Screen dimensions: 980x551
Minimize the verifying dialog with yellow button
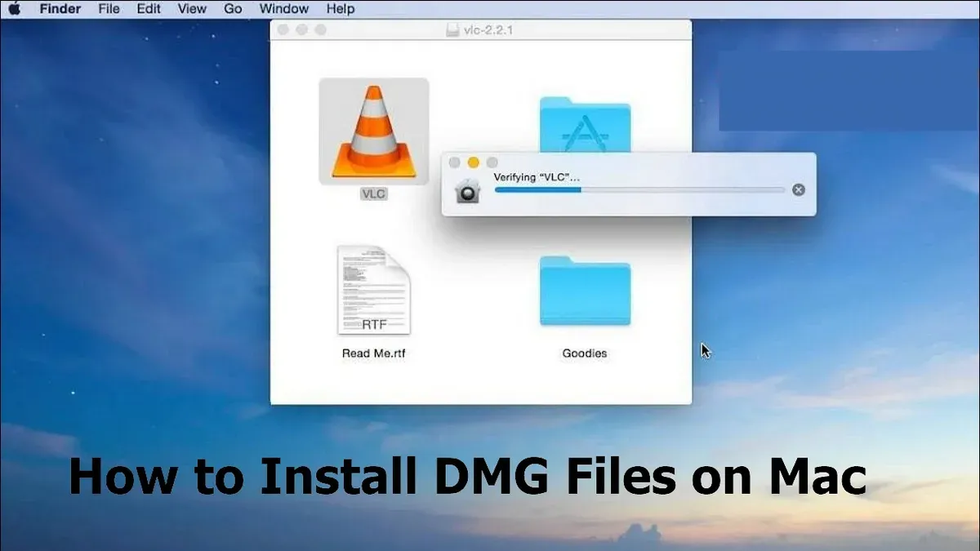tap(473, 162)
